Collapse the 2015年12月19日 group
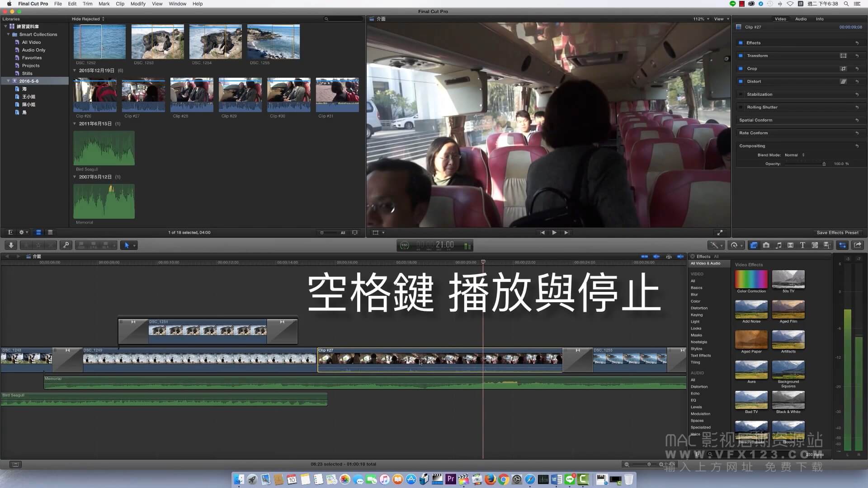868x488 pixels. [x=75, y=70]
